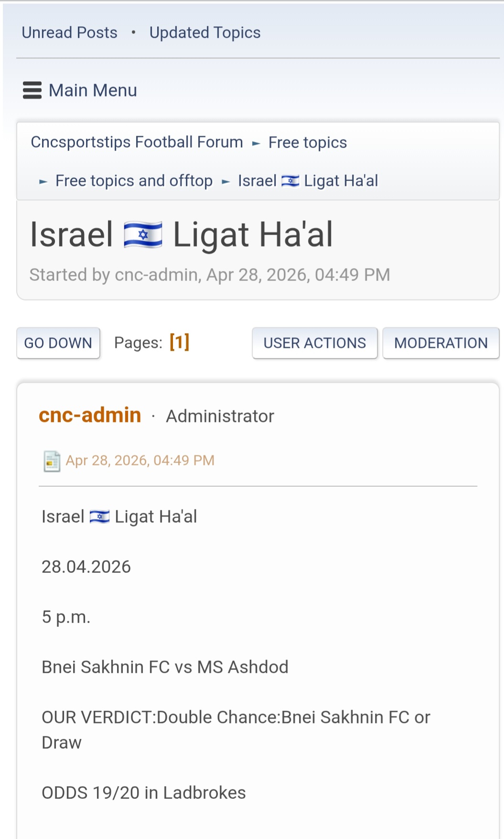This screenshot has width=504, height=839.
Task: Select page 1 in pagination
Action: pos(180,342)
